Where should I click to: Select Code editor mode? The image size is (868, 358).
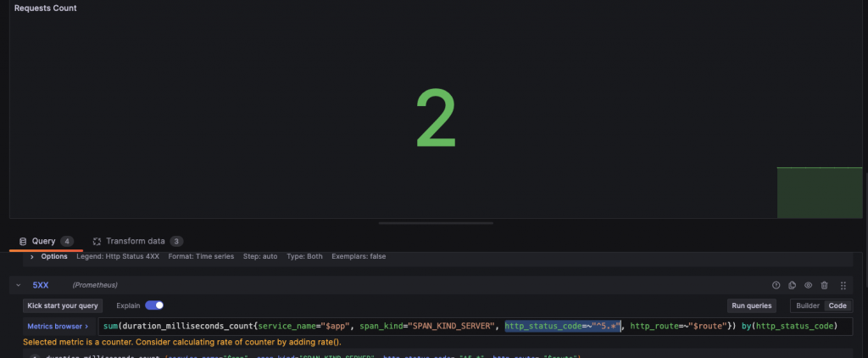837,306
